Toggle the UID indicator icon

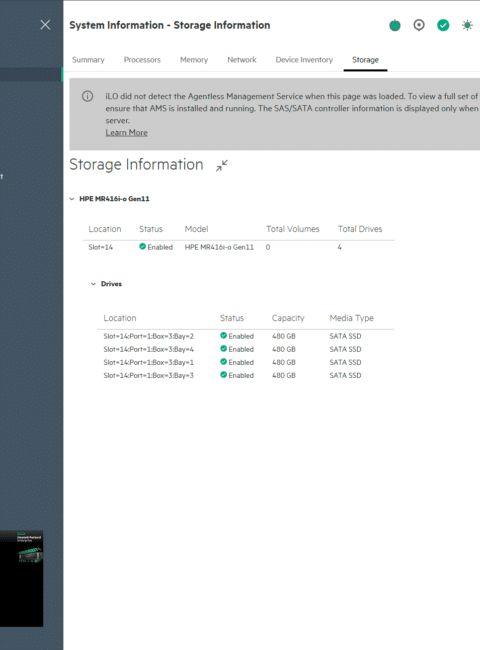pos(419,25)
